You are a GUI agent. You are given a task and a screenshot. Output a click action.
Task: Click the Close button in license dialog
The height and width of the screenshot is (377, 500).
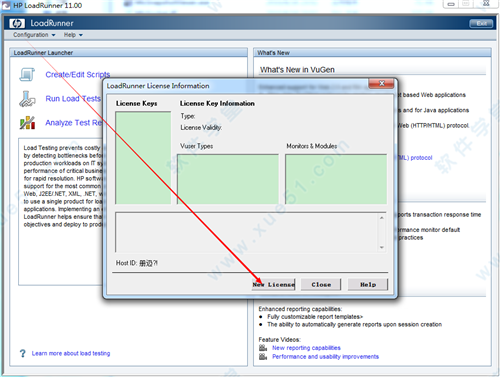(321, 285)
